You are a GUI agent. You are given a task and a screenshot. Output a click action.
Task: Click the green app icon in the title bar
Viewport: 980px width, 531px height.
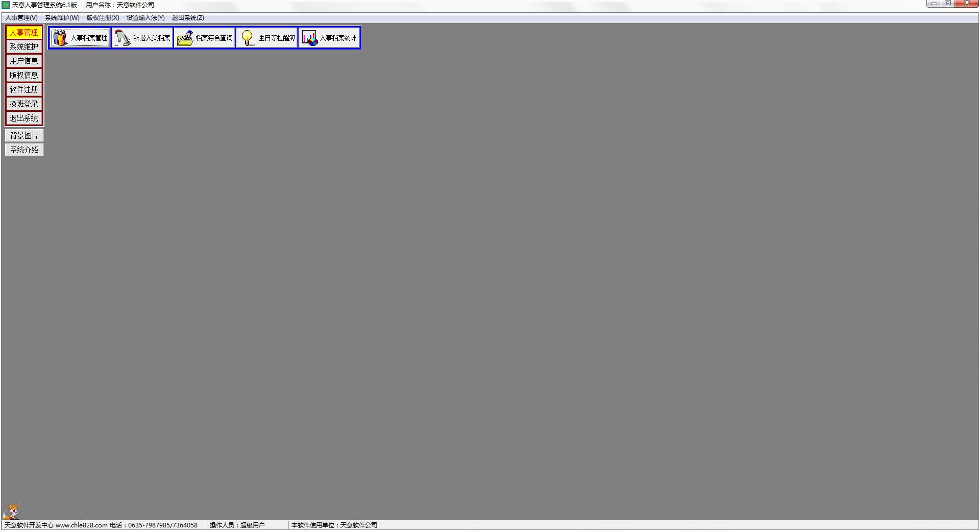point(6,5)
